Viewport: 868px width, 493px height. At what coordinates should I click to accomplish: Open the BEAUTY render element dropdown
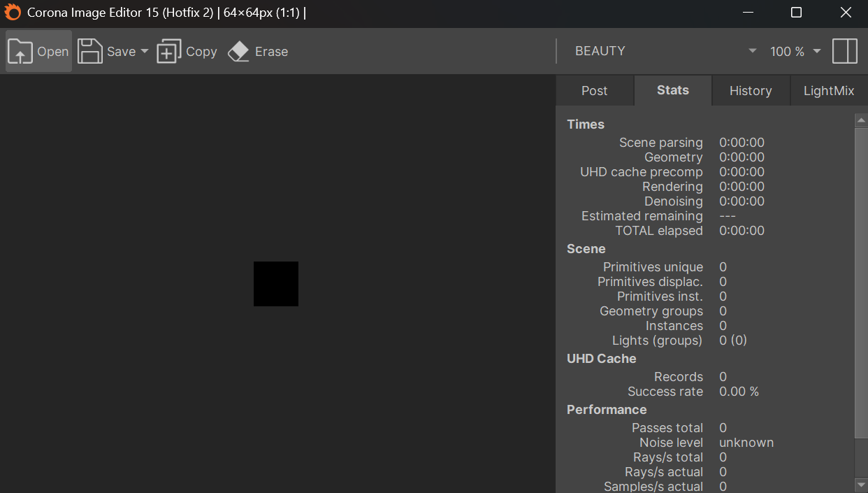tap(665, 51)
